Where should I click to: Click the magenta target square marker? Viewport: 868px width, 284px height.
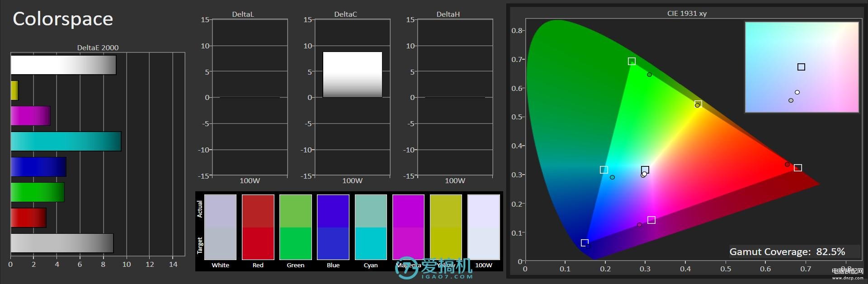(x=651, y=220)
